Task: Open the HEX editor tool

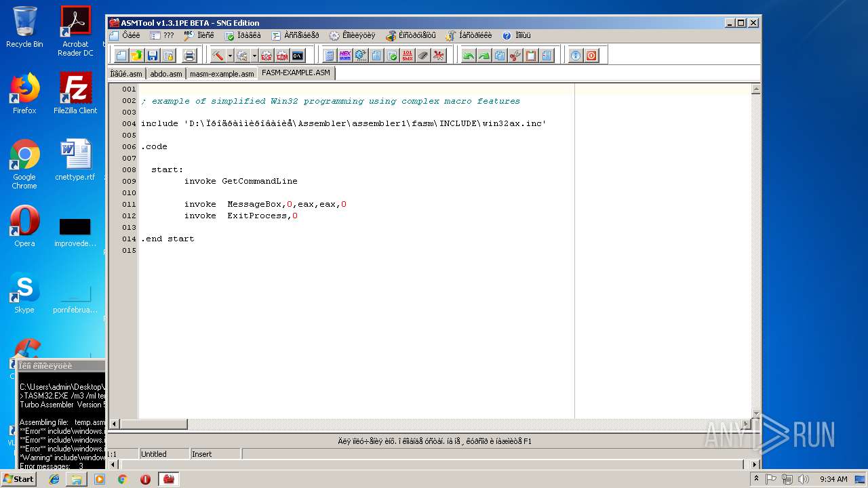Action: 345,56
